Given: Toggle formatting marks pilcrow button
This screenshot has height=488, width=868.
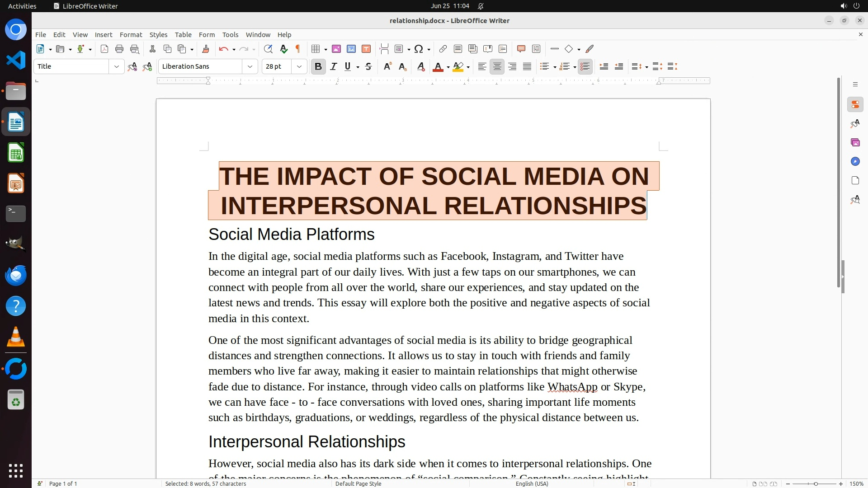Looking at the screenshot, I should pos(298,49).
